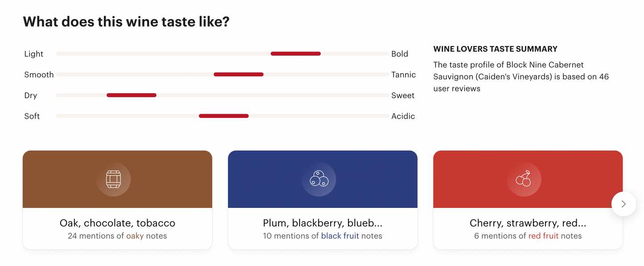Select the Dry to Sweet scale indicator

click(131, 95)
